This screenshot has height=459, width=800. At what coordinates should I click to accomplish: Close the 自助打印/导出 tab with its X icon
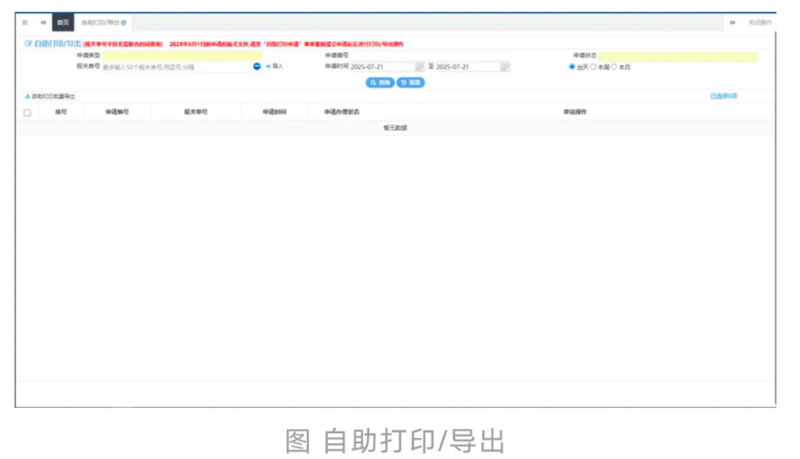point(124,21)
